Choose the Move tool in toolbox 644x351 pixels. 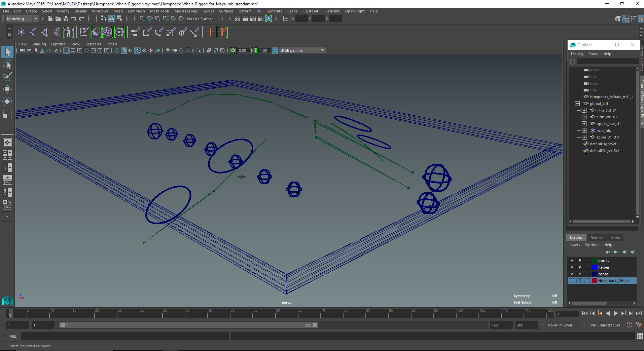[x=7, y=89]
